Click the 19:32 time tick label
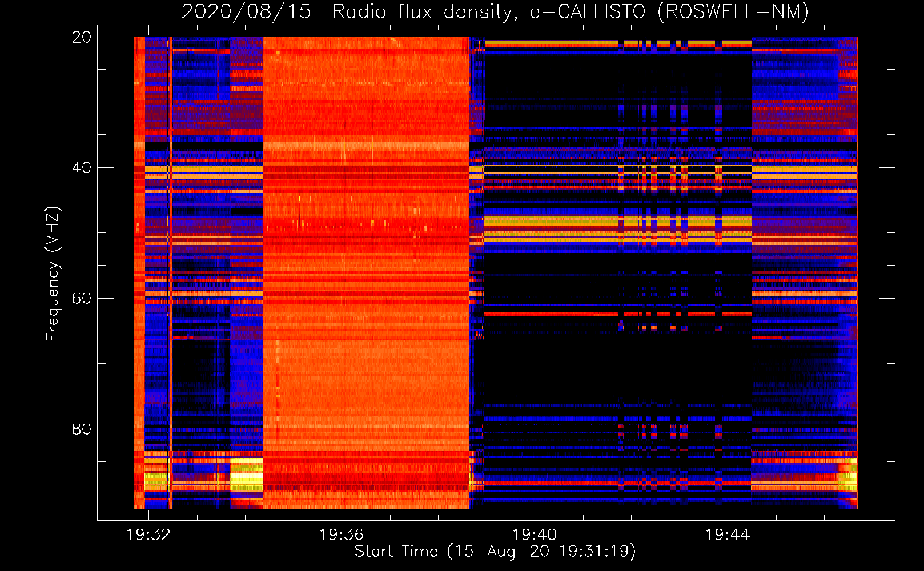 click(148, 535)
